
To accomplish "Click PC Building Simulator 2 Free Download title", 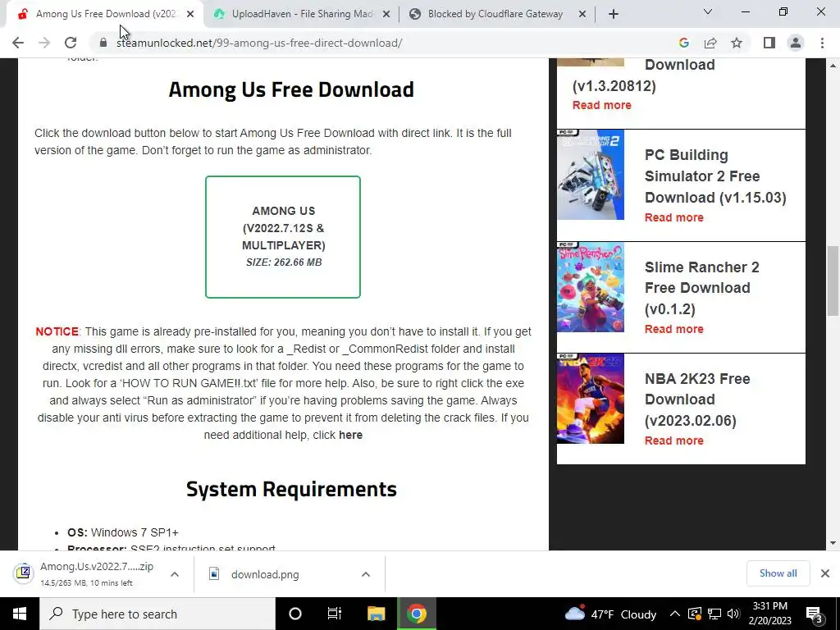I will (715, 176).
